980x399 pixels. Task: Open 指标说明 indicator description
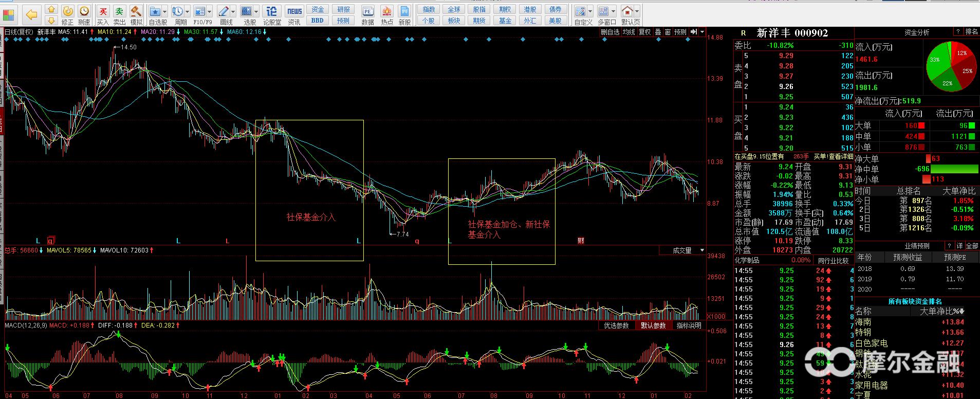coord(689,325)
